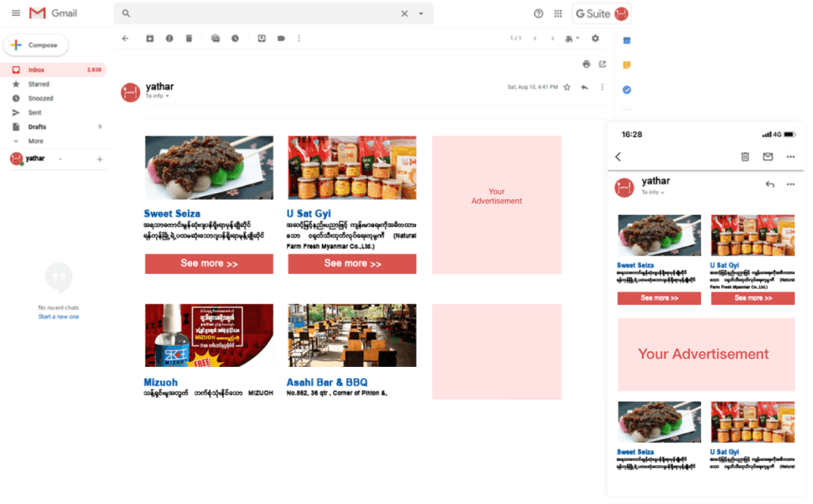813x504 pixels.
Task: Click See more under U Sat Gyi in desktop email
Action: click(352, 263)
